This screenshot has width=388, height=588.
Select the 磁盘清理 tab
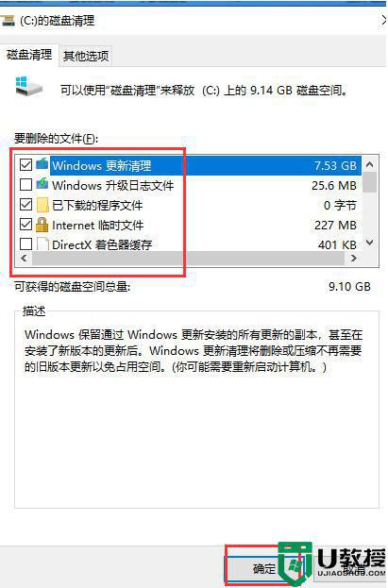pyautogui.click(x=29, y=55)
